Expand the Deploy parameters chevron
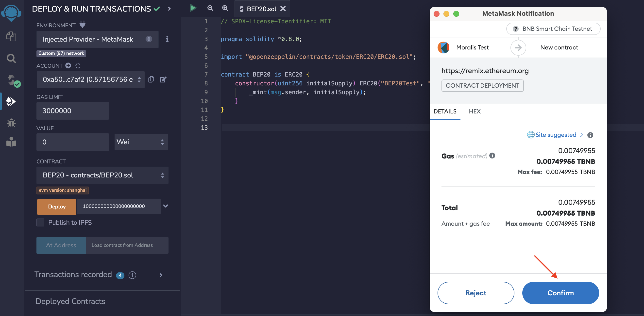 pyautogui.click(x=166, y=206)
